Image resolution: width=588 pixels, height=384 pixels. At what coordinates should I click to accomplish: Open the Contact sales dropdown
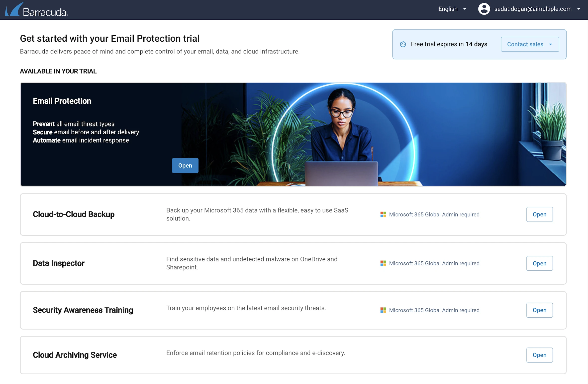coord(530,44)
